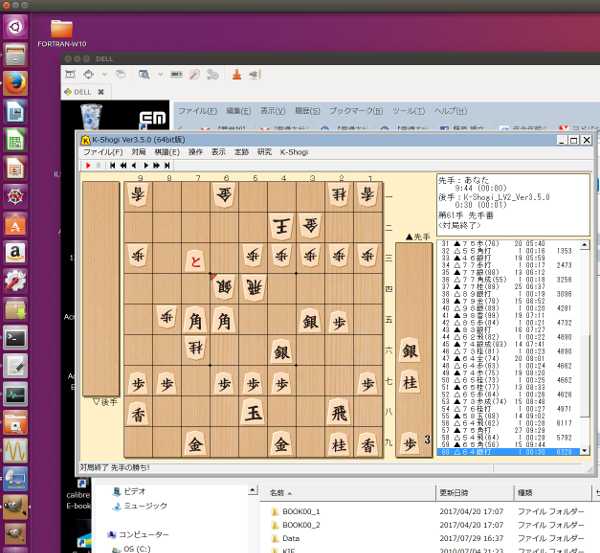Jump to the last move of the game
600x553 pixels.
[x=167, y=165]
